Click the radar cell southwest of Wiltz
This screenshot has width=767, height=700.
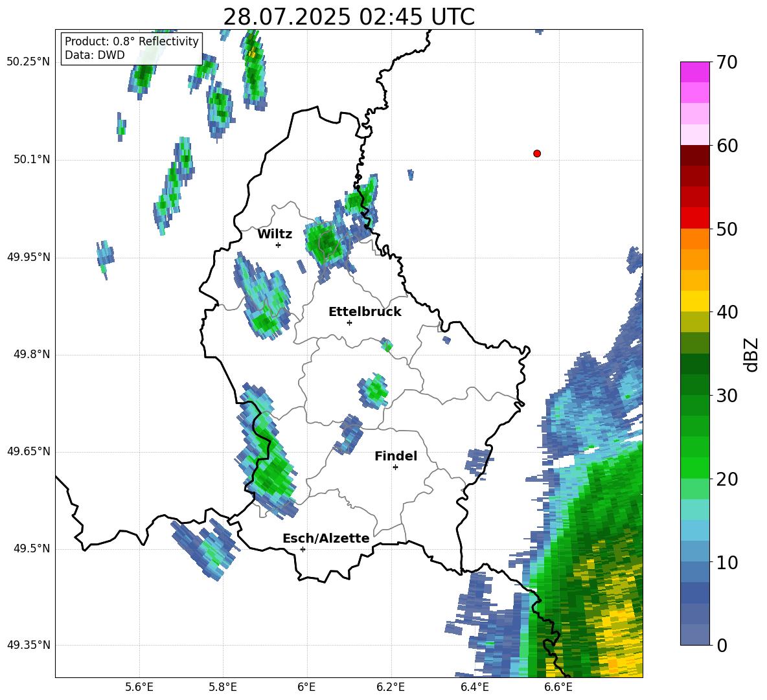(x=262, y=297)
